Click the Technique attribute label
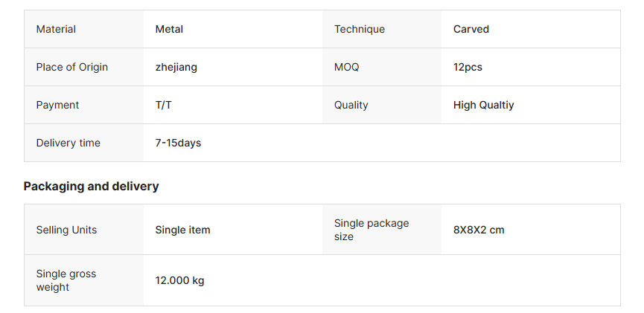Screen dimensions: 644x313 click(360, 29)
